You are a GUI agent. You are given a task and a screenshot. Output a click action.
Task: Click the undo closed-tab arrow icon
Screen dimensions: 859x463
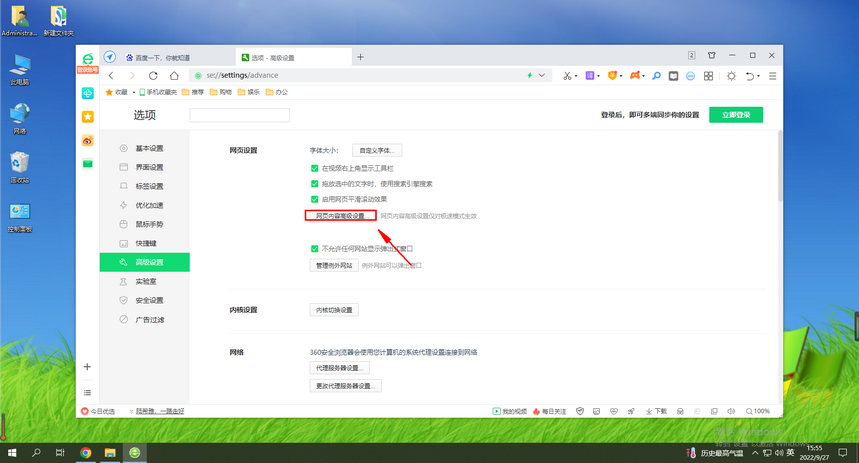point(750,76)
